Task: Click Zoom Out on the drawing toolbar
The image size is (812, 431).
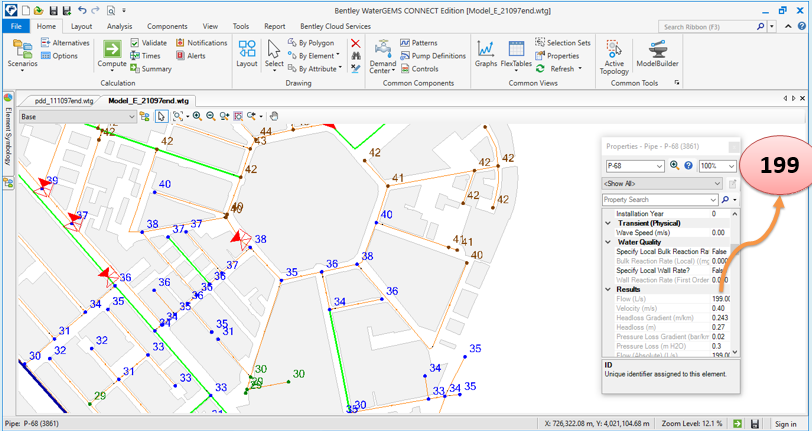Action: coord(210,117)
